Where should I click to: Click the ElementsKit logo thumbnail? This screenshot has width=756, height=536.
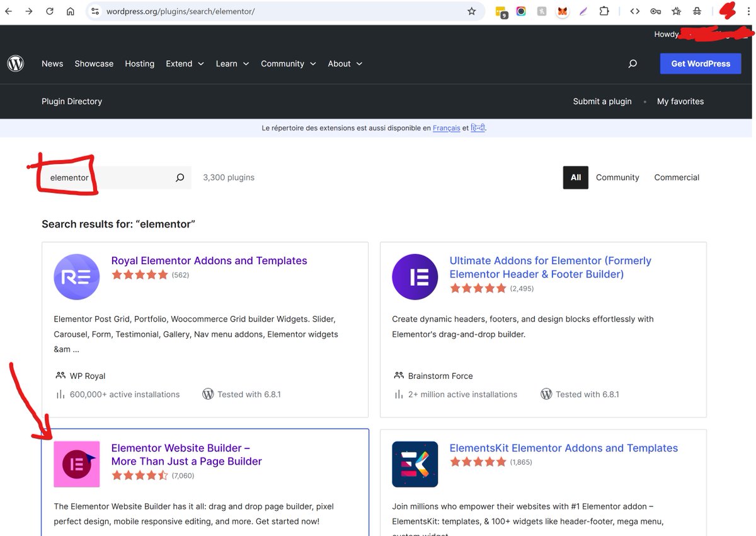[x=415, y=464]
